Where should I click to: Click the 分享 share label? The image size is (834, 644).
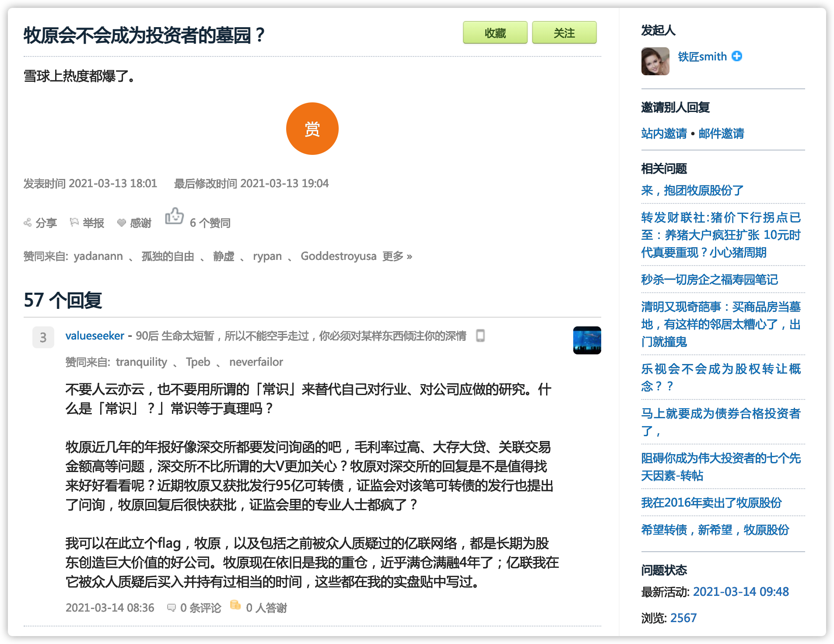pyautogui.click(x=46, y=223)
